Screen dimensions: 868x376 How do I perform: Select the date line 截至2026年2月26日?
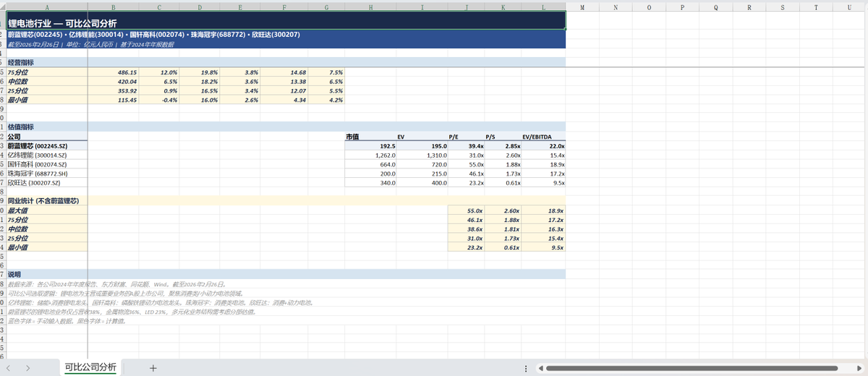pos(286,44)
